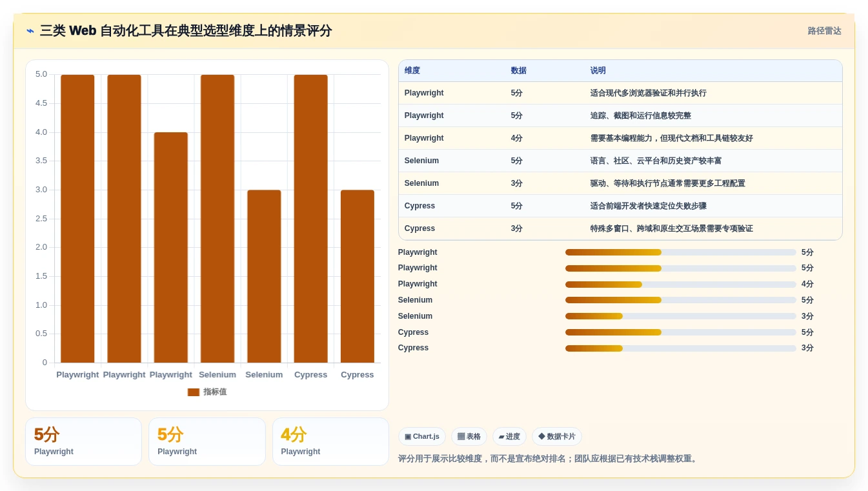The height and width of the screenshot is (491, 868).
Task: Click the 数据 column header
Action: pos(519,71)
